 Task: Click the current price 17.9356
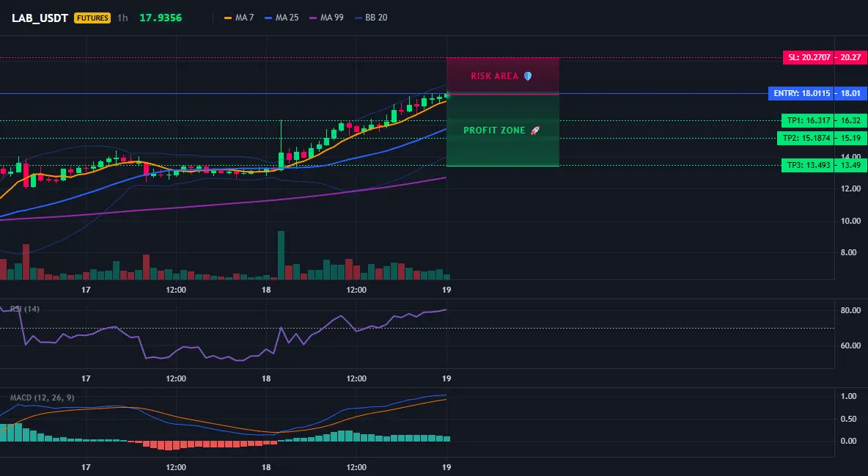click(x=161, y=18)
